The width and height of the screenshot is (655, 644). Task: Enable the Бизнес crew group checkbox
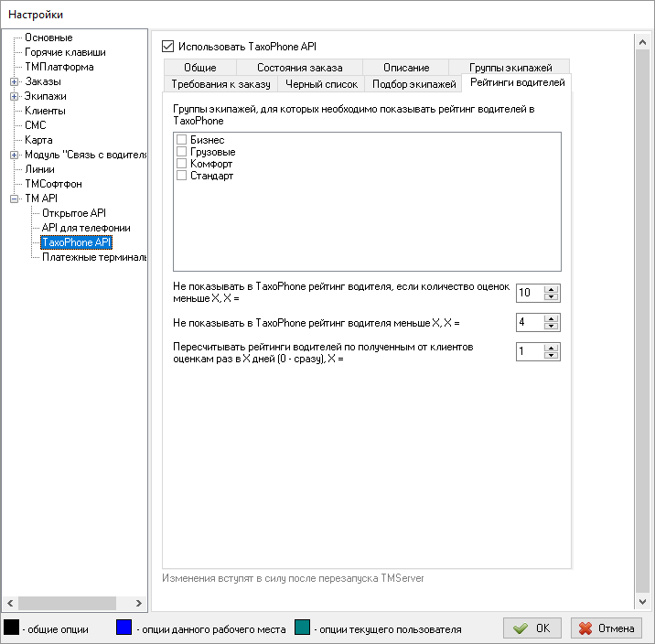pos(181,140)
